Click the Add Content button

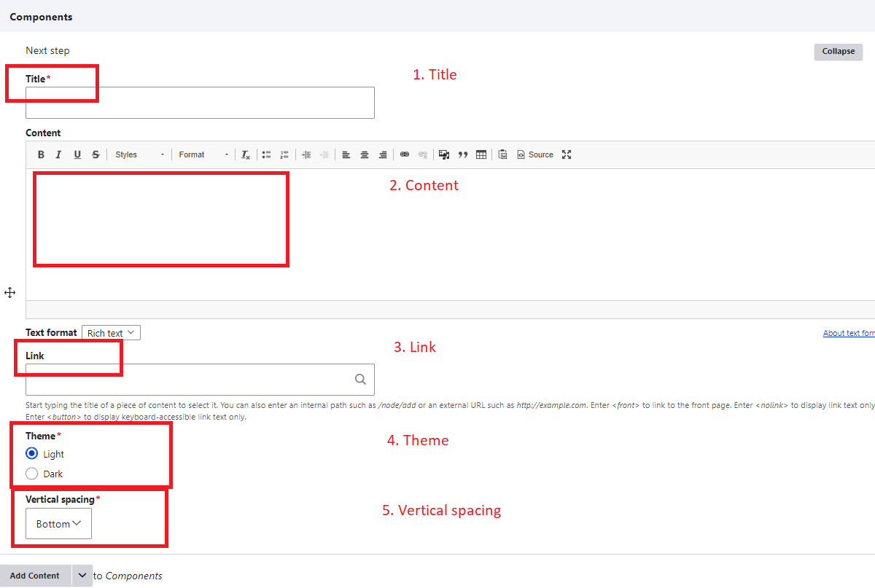pos(35,576)
